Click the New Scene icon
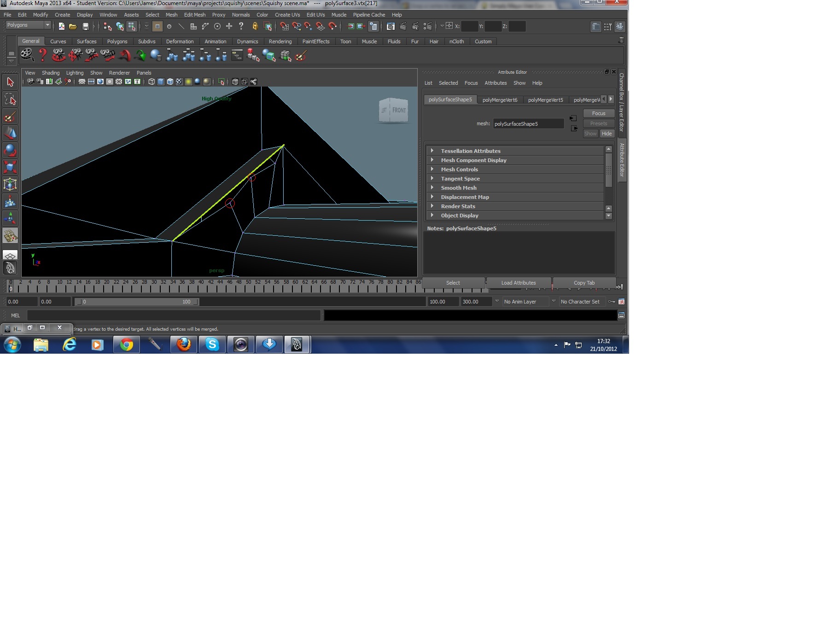 tap(61, 26)
